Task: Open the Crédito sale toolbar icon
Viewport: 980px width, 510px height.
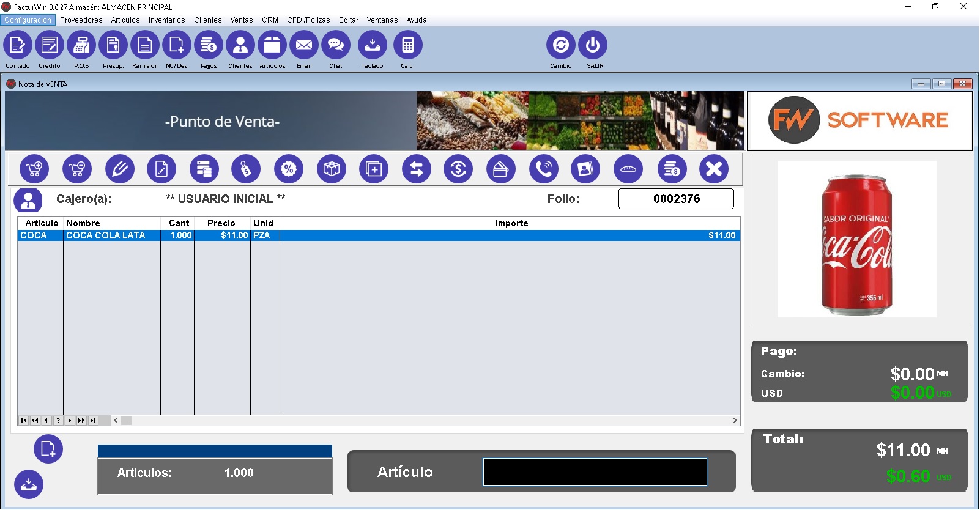Action: coord(50,45)
